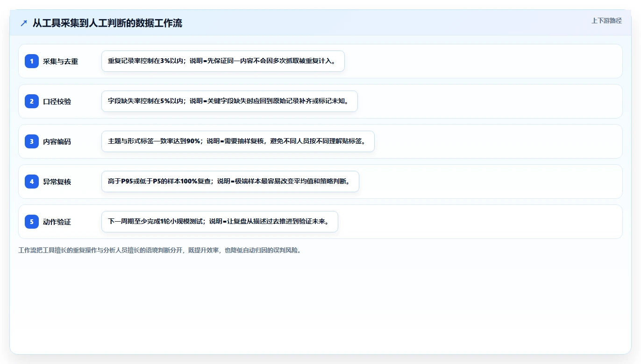
Task: Click the note about 重复记录率控制在3%以内
Action: pos(223,61)
